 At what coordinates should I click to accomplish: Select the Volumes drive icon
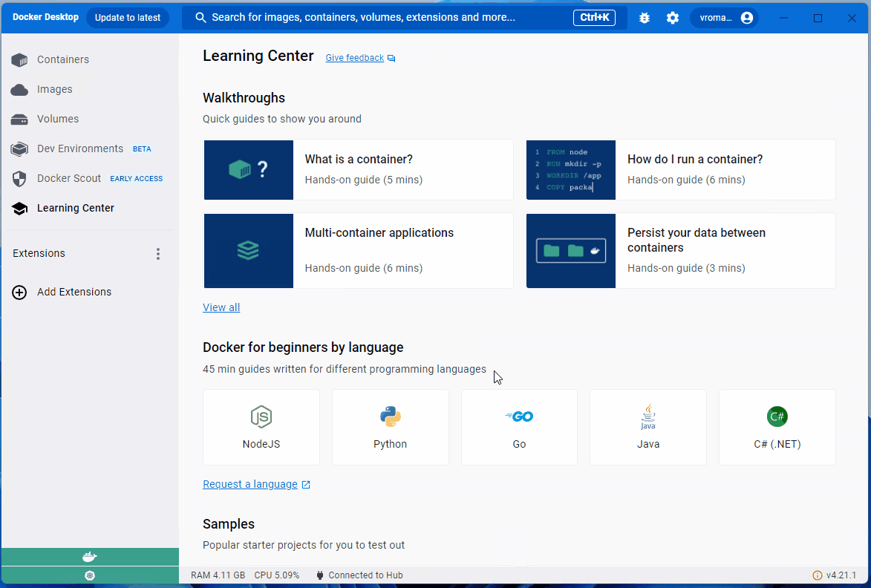coord(19,120)
